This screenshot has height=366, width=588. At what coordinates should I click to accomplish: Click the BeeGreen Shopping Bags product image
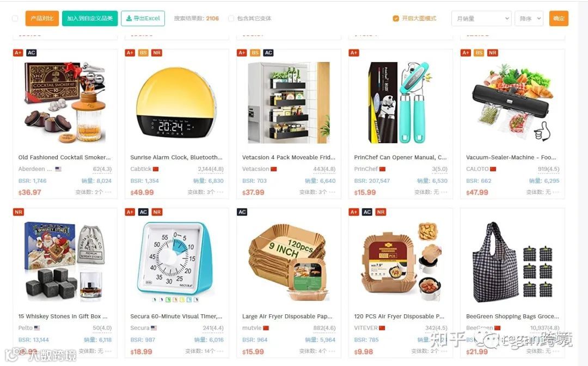click(x=512, y=262)
